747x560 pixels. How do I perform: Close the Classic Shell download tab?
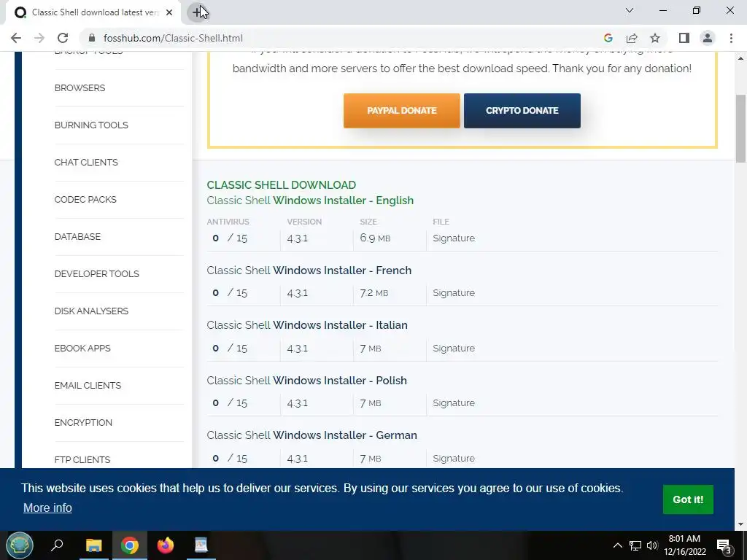point(169,12)
